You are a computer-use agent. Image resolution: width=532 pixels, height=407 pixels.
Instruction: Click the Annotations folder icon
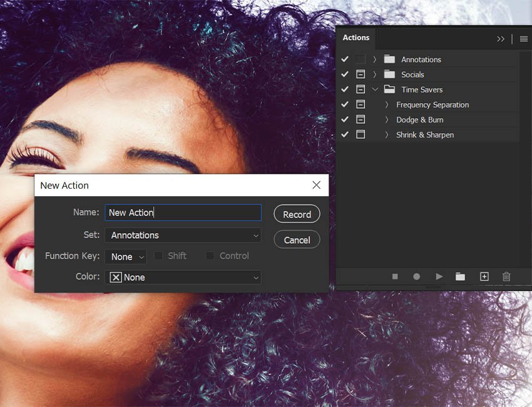point(389,59)
